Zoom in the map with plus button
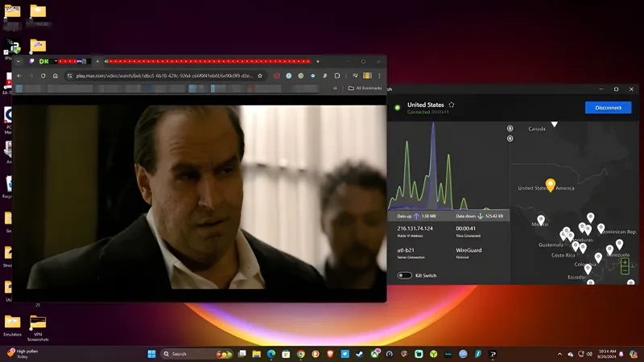 point(625,261)
